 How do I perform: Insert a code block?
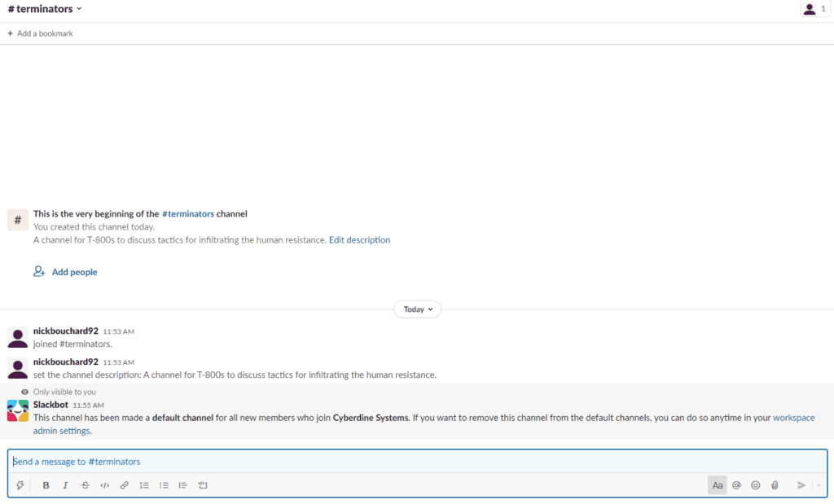[x=203, y=485]
